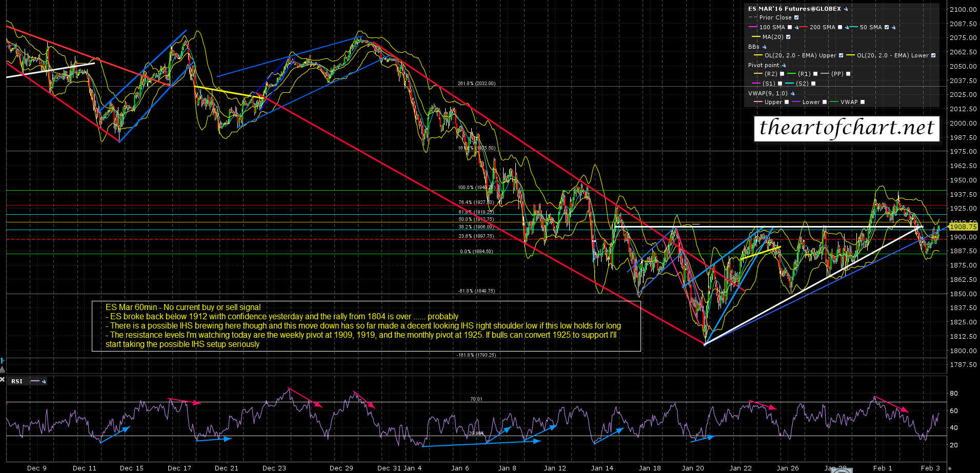Enable the (PP) pivot line checkbox
The height and width of the screenshot is (473, 980).
tap(848, 74)
